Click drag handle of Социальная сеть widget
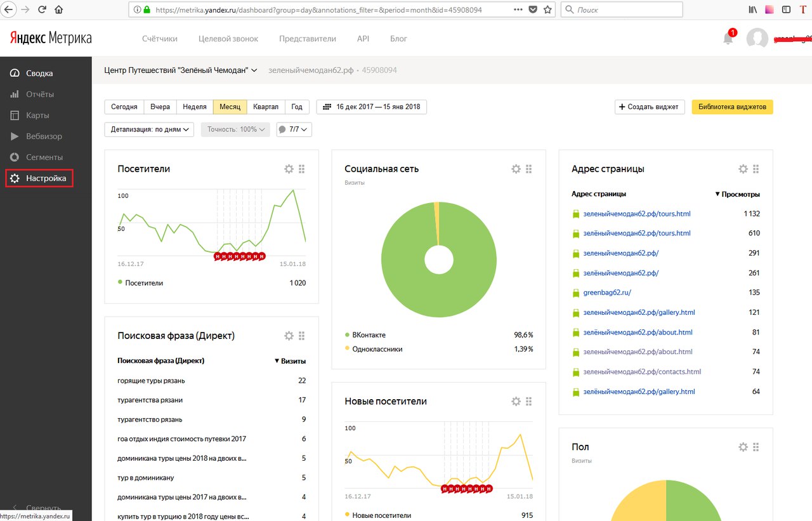Image resolution: width=812 pixels, height=521 pixels. click(x=529, y=169)
